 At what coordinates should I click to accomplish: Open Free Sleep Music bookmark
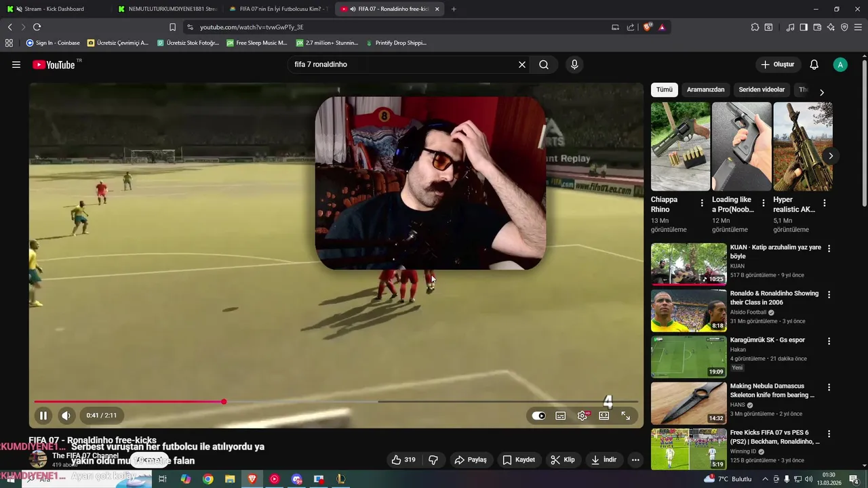tap(257, 43)
